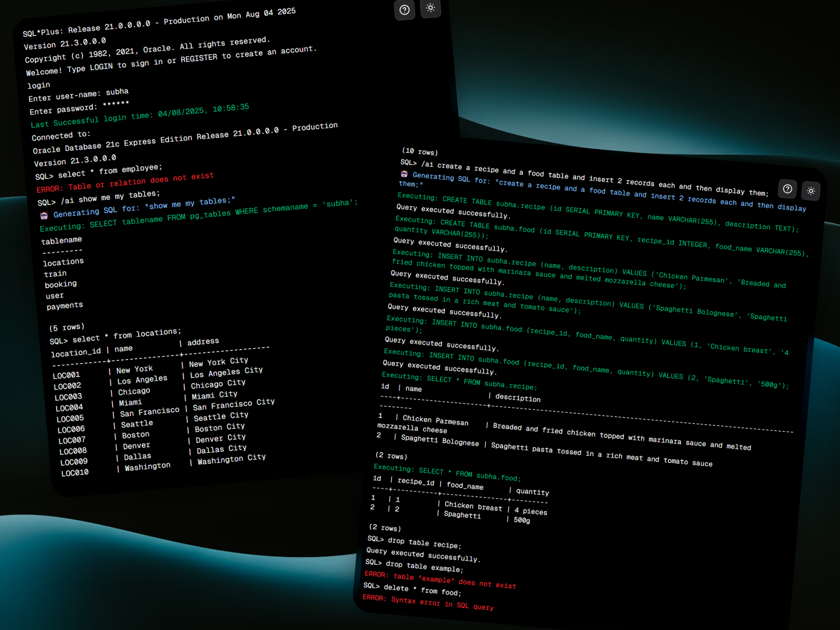The width and height of the screenshot is (840, 630).
Task: Toggle sun theme icon in right terminal
Action: pyautogui.click(x=811, y=191)
